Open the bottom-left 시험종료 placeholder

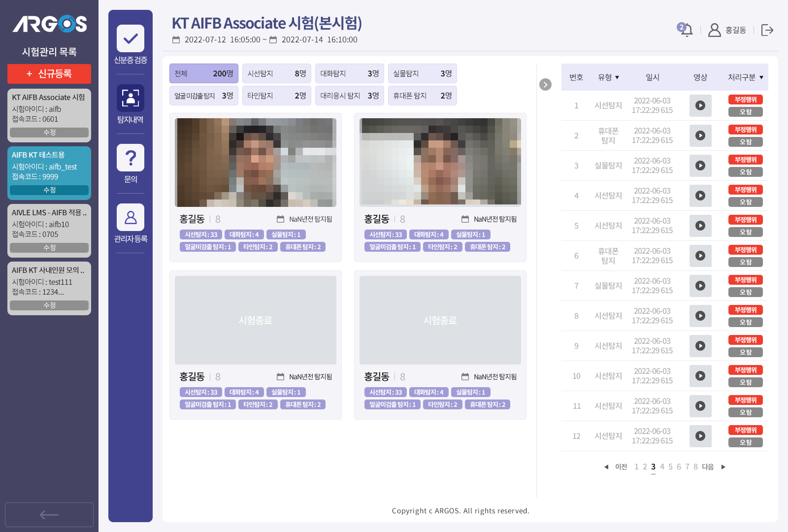tap(256, 320)
